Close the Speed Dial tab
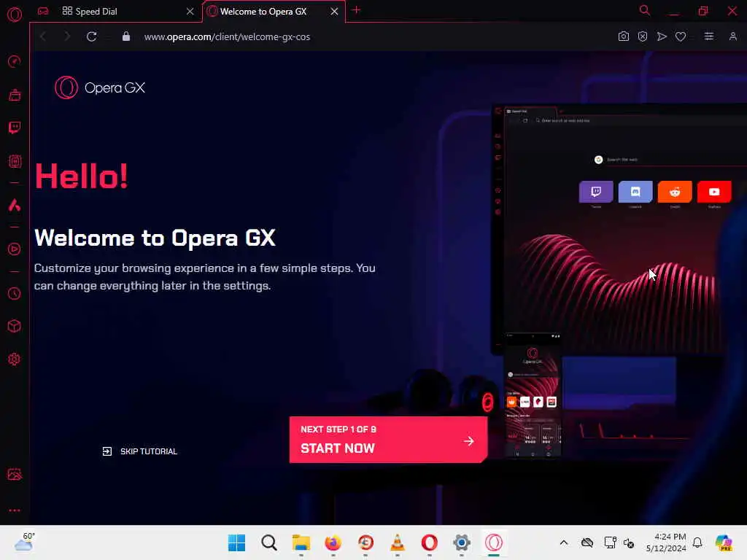The width and height of the screenshot is (747, 560). coord(190,12)
